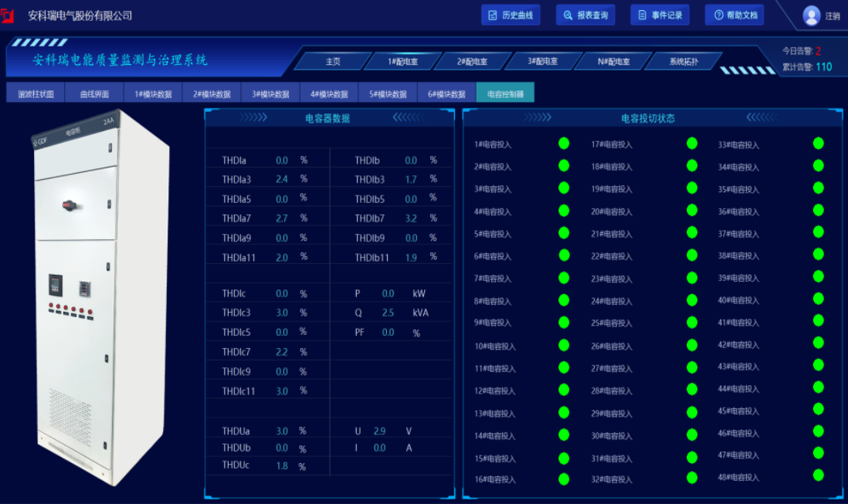848x504 pixels.
Task: Click the green indicator for 38#电容投入
Action: coord(818,254)
